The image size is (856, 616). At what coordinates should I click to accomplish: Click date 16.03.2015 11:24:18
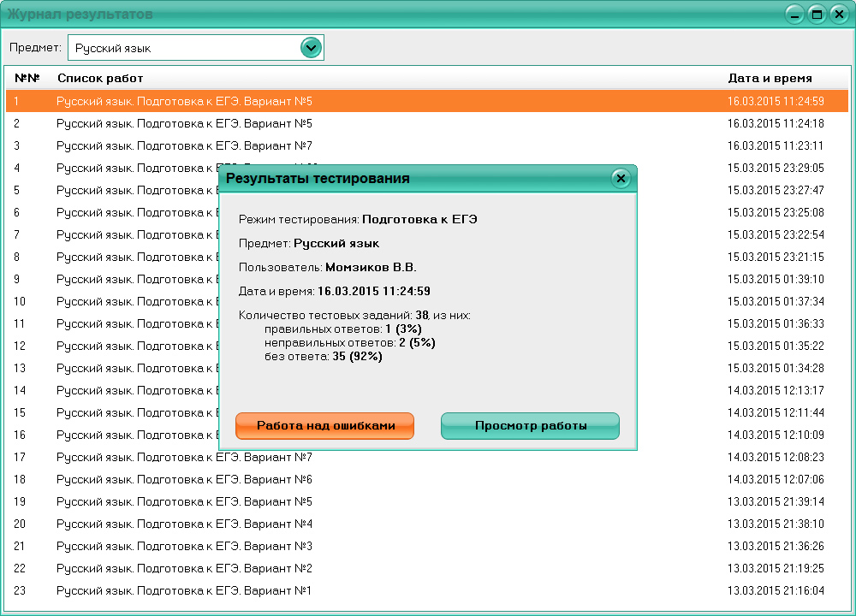[776, 123]
